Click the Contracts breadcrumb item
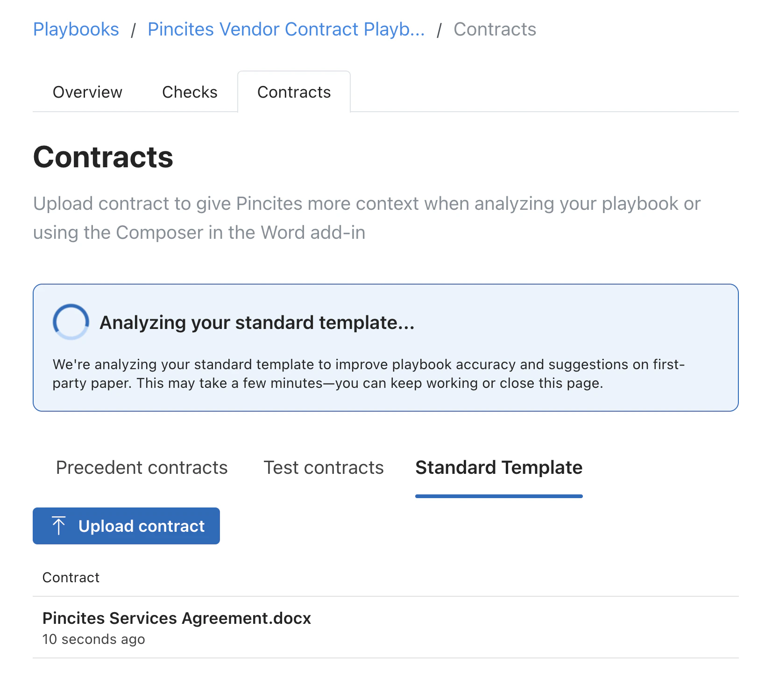This screenshot has height=700, width=765. coord(494,29)
